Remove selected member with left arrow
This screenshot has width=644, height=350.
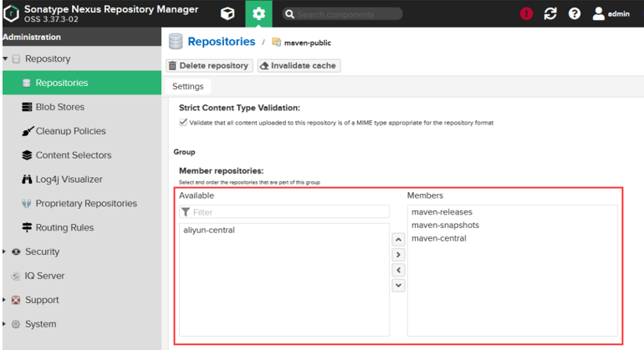(x=398, y=270)
